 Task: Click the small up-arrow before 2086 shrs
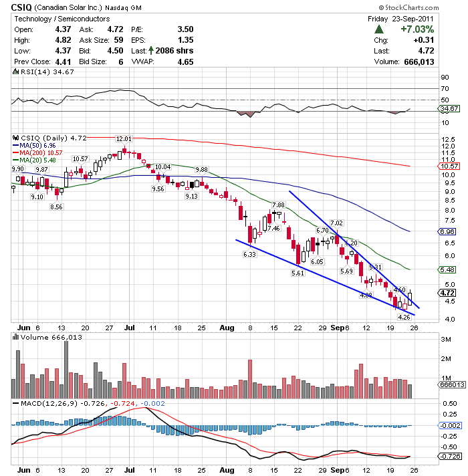(151, 51)
